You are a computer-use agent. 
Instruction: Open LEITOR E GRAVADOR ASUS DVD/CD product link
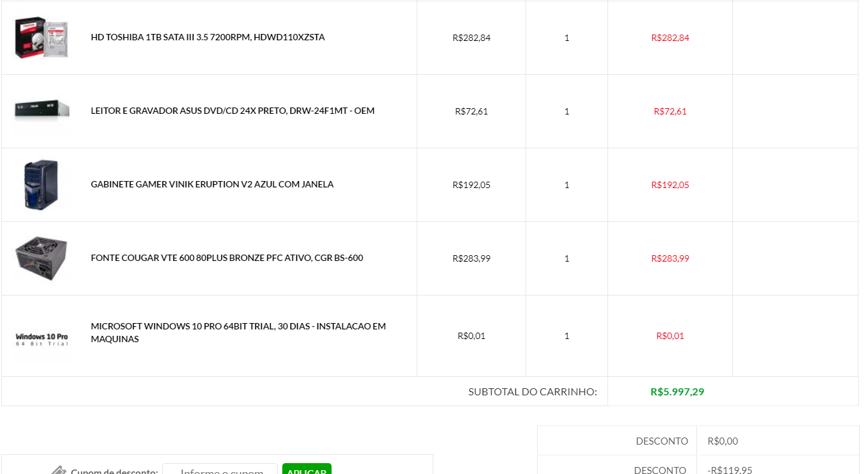[233, 111]
